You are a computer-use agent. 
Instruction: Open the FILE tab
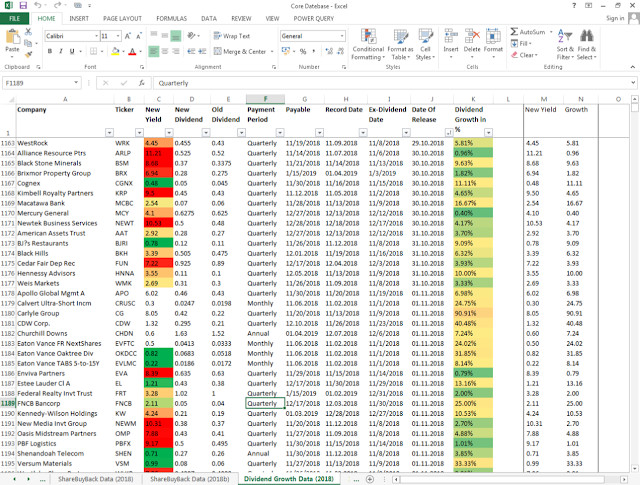point(14,18)
